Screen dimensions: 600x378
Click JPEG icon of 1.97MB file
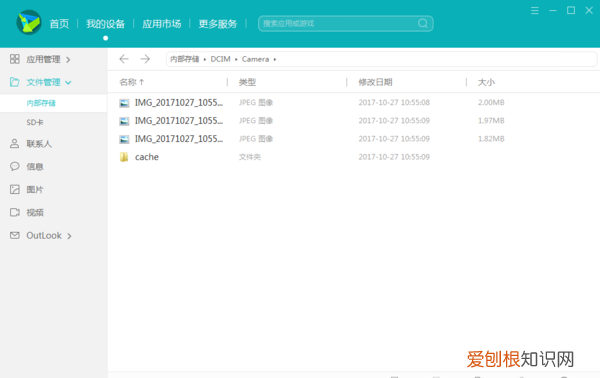(124, 121)
